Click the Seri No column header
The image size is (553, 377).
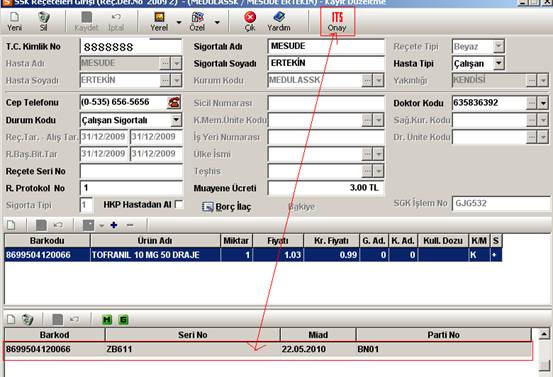click(193, 335)
